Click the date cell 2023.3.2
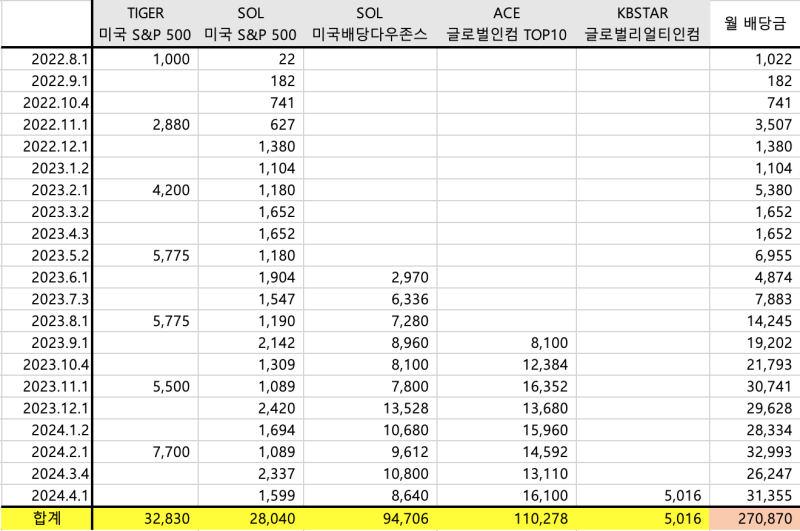 coord(46,212)
